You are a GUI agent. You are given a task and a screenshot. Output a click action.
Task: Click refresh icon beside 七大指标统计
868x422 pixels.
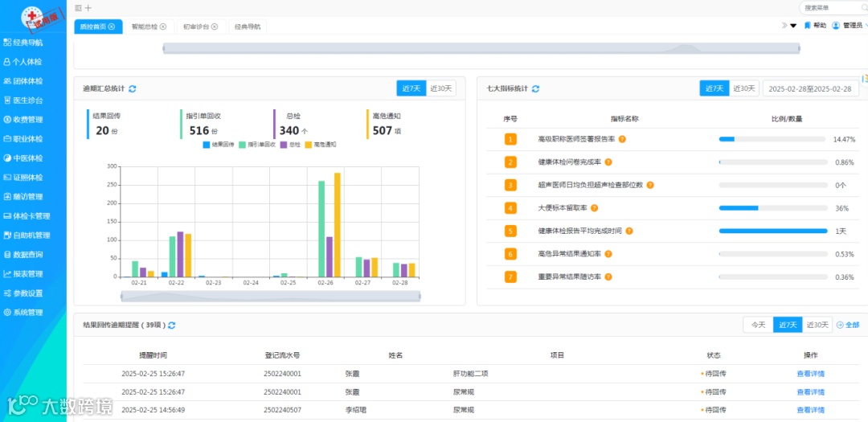[535, 88]
